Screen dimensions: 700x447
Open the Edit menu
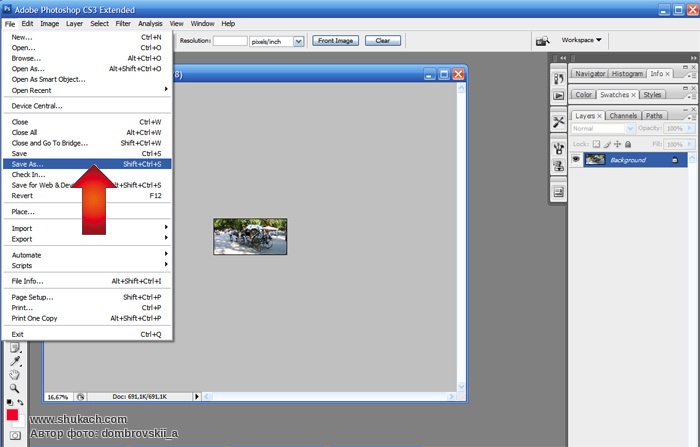point(27,24)
